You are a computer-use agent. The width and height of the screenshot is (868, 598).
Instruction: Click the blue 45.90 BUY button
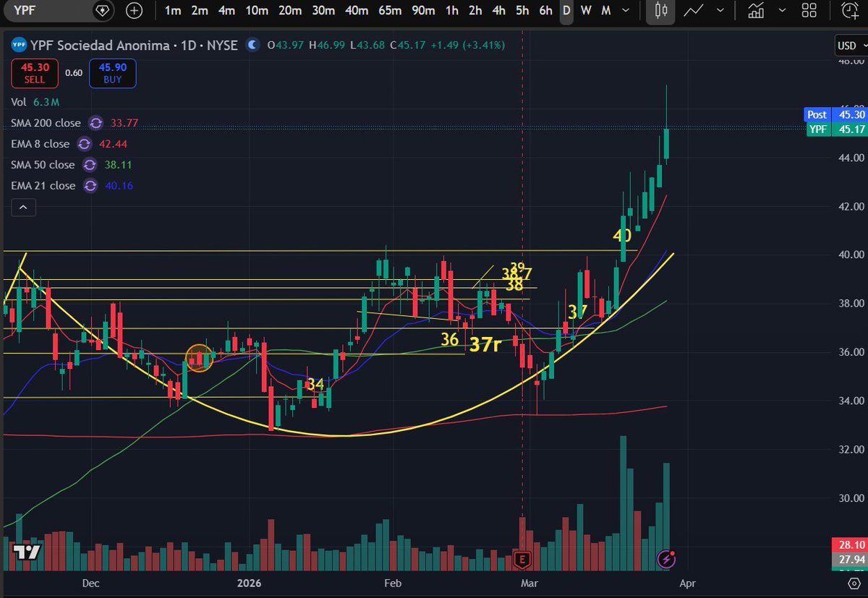coord(112,73)
